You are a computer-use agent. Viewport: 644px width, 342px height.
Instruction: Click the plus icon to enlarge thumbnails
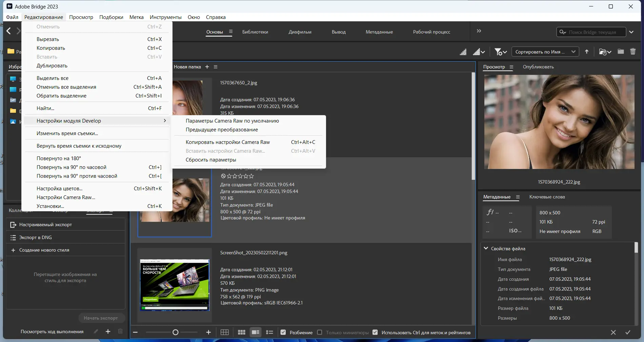coord(208,332)
